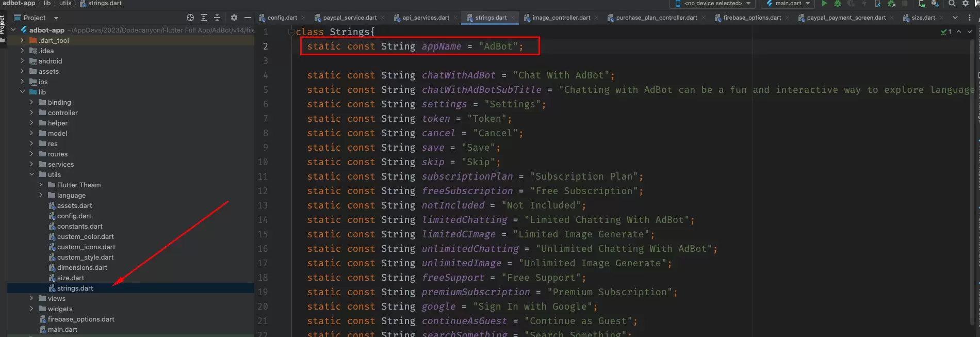Open Project panel options gear
This screenshot has width=980, height=337.
[234, 18]
